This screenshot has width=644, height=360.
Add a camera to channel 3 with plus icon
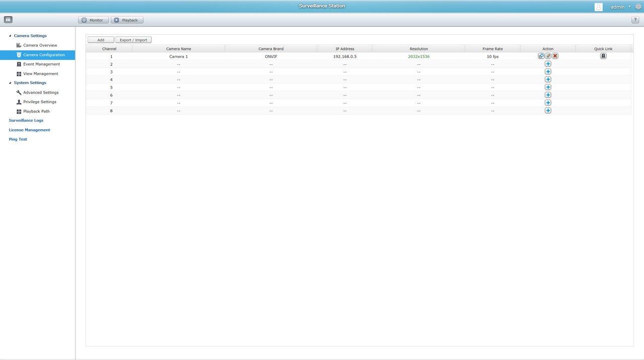[548, 71]
